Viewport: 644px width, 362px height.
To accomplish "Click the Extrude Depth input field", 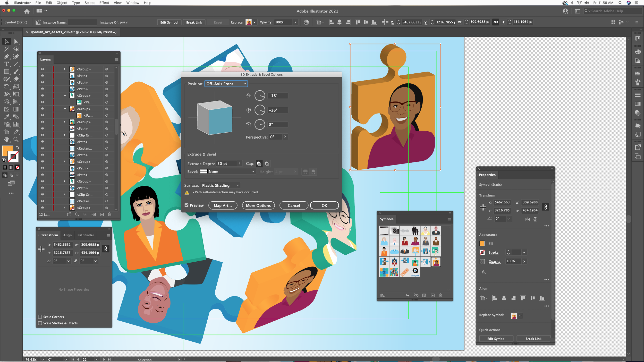I will coord(226,164).
